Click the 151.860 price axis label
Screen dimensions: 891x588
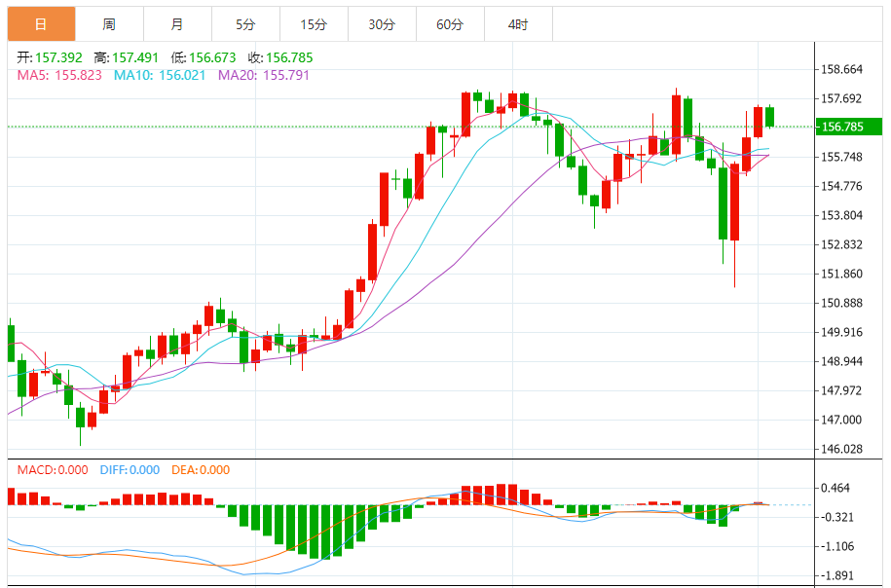pyautogui.click(x=841, y=274)
